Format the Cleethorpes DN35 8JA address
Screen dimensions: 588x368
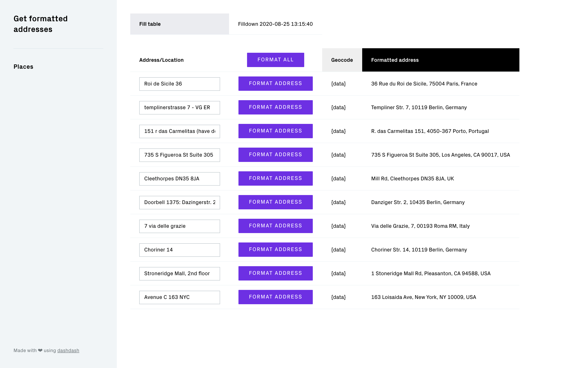tap(275, 178)
